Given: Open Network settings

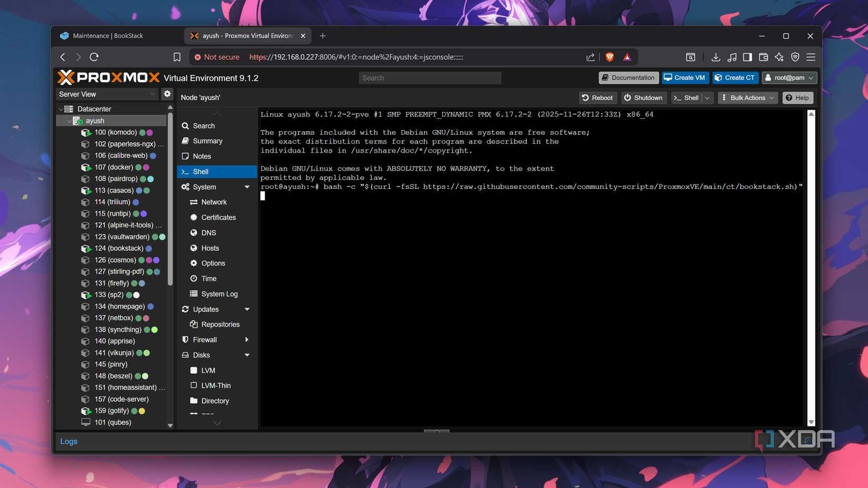Looking at the screenshot, I should (214, 202).
